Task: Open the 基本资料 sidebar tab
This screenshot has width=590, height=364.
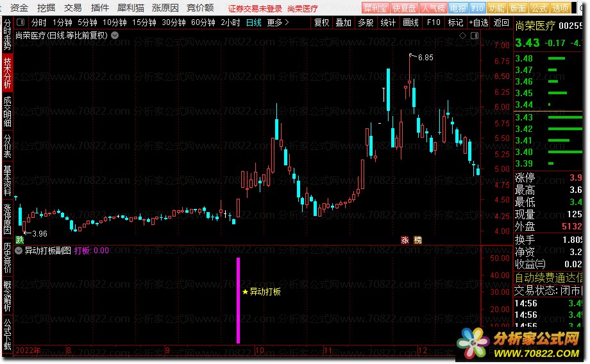Action: [x=8, y=181]
